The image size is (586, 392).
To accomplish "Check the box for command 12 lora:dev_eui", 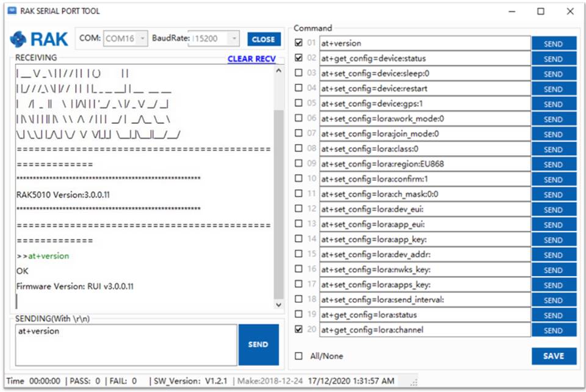I will 298,208.
